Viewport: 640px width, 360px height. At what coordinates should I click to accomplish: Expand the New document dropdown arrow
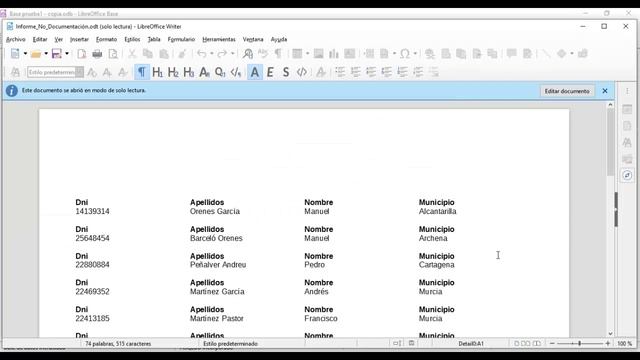click(25, 53)
